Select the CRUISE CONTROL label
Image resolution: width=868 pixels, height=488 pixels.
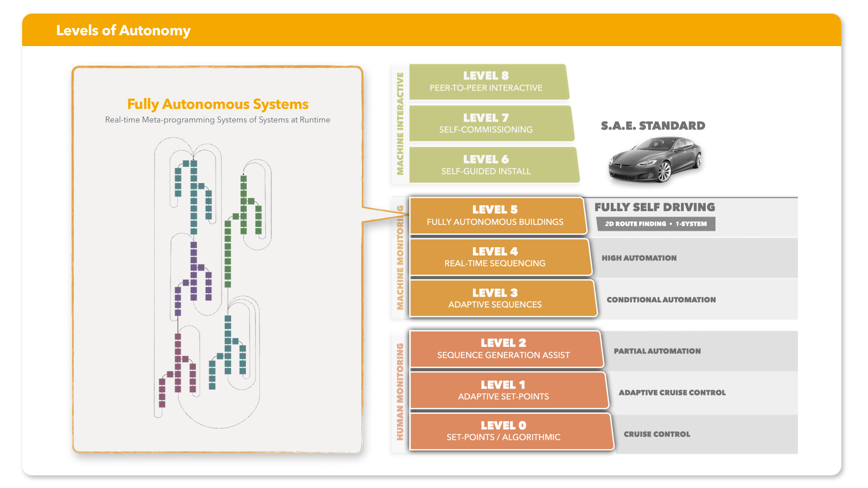click(657, 434)
